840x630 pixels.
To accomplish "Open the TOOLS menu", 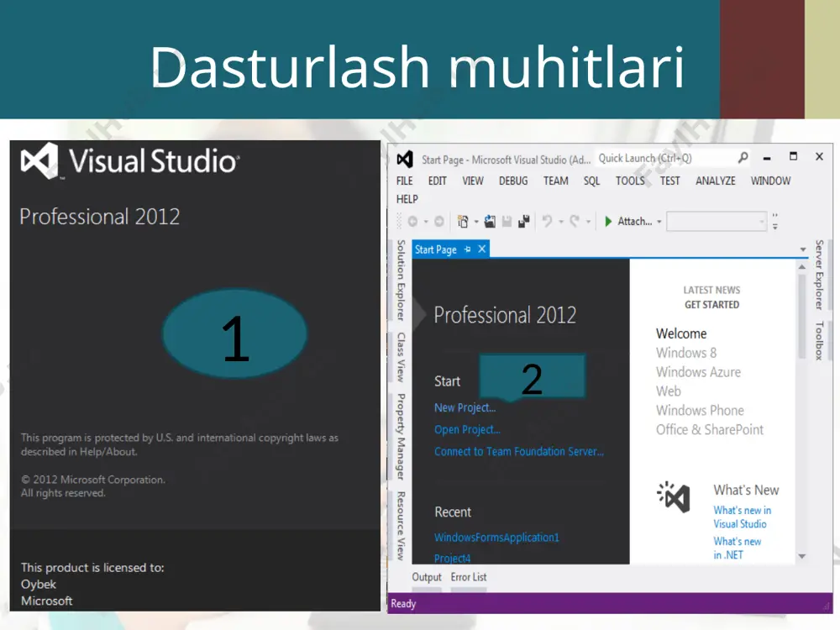I will [x=630, y=181].
